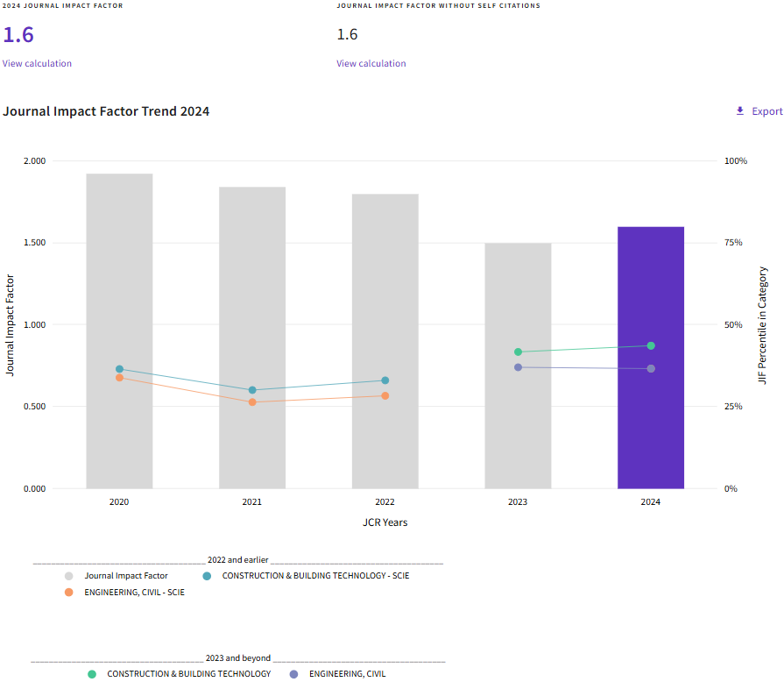Screen dimensions: 784x682
Task: Toggle CONSTRUCTION & BUILDING TECHNOLOGY 2023 and beyond series
Action: coord(188,674)
